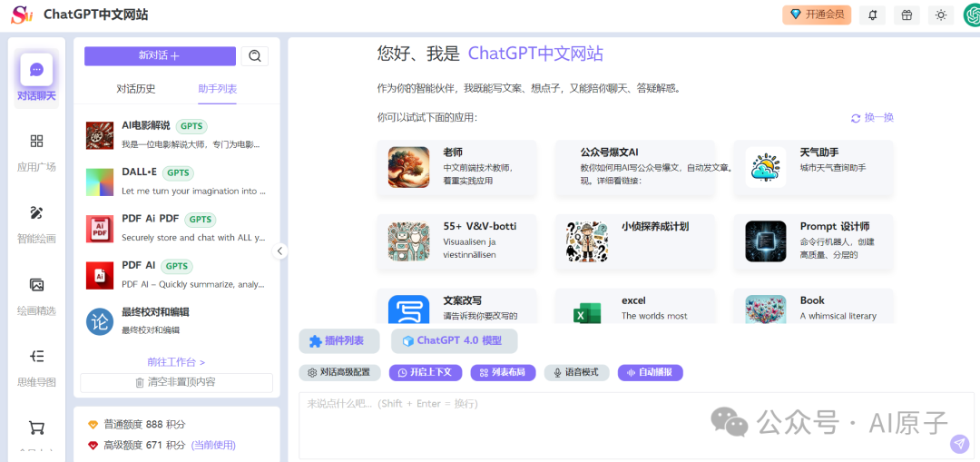Click the search magnifier button

(254, 55)
